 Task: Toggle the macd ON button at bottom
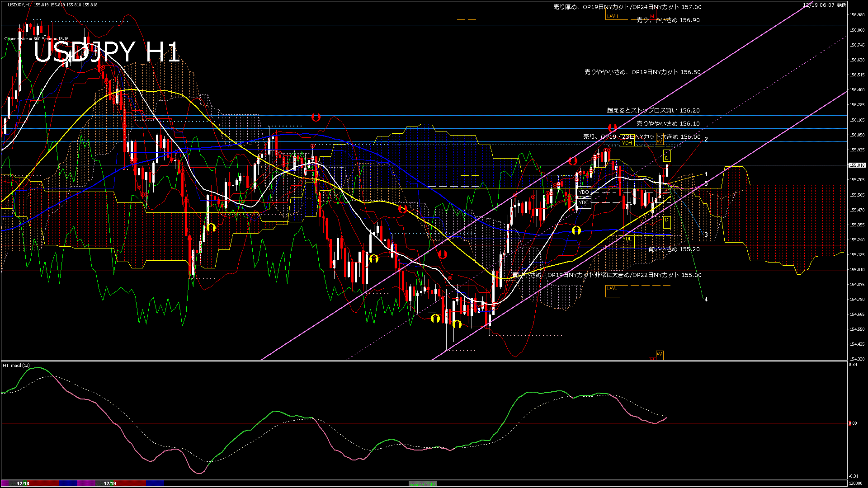(x=423, y=484)
